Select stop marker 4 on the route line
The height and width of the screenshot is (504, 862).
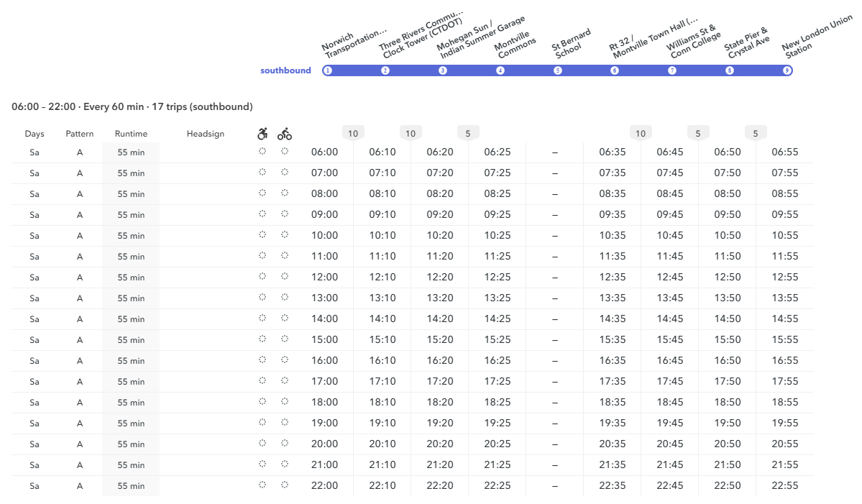click(500, 70)
